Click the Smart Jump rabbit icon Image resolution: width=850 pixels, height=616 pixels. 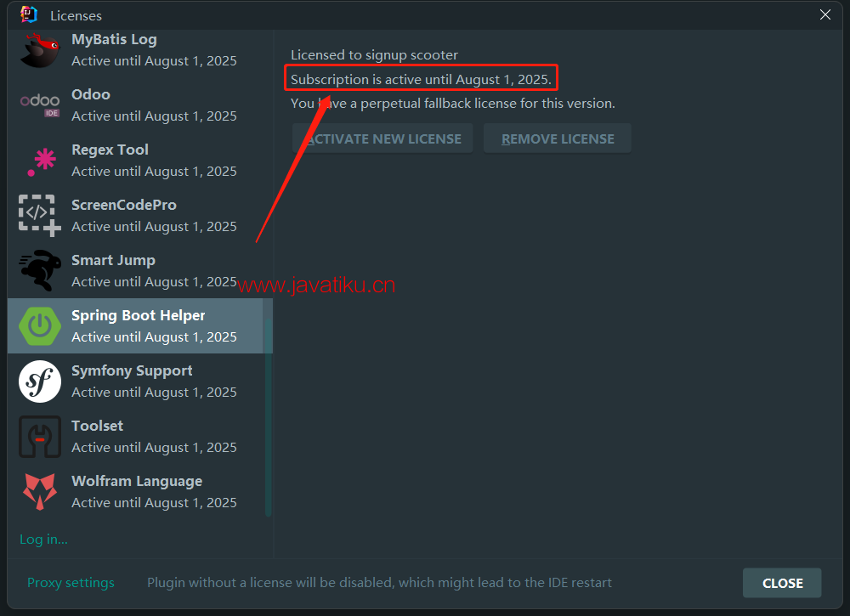pos(40,270)
